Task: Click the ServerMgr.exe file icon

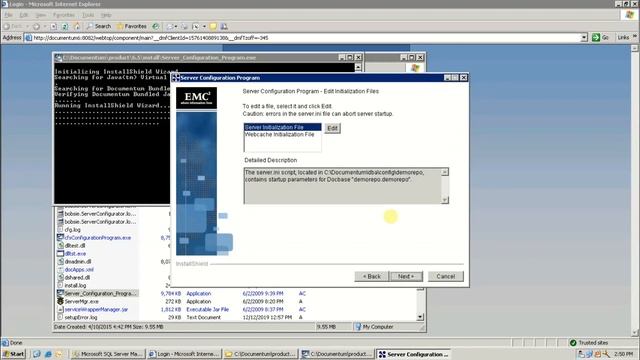Action: [60, 301]
